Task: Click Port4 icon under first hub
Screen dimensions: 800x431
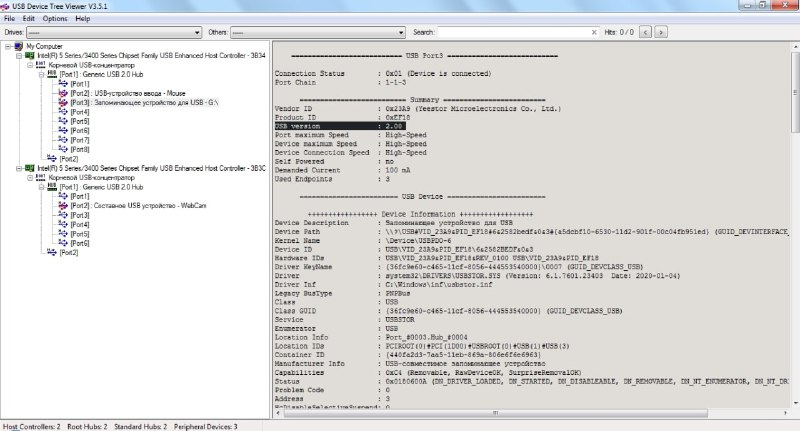Action: [x=63, y=112]
